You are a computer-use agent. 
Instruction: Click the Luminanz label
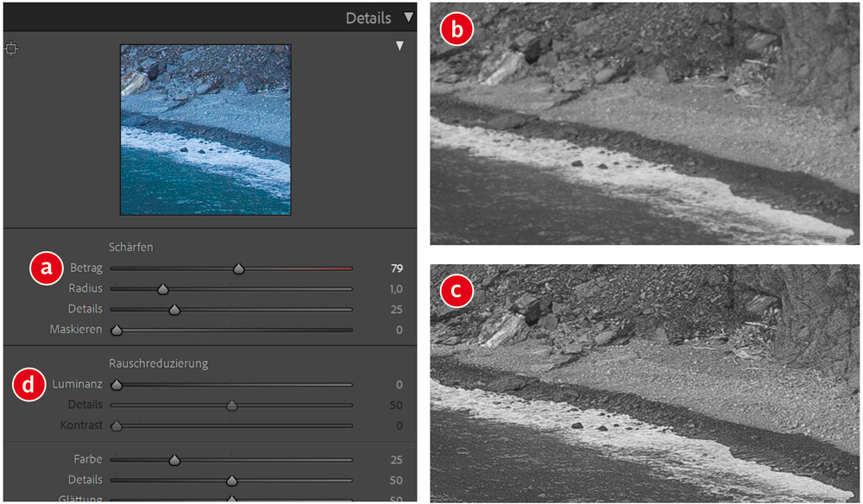pyautogui.click(x=77, y=384)
